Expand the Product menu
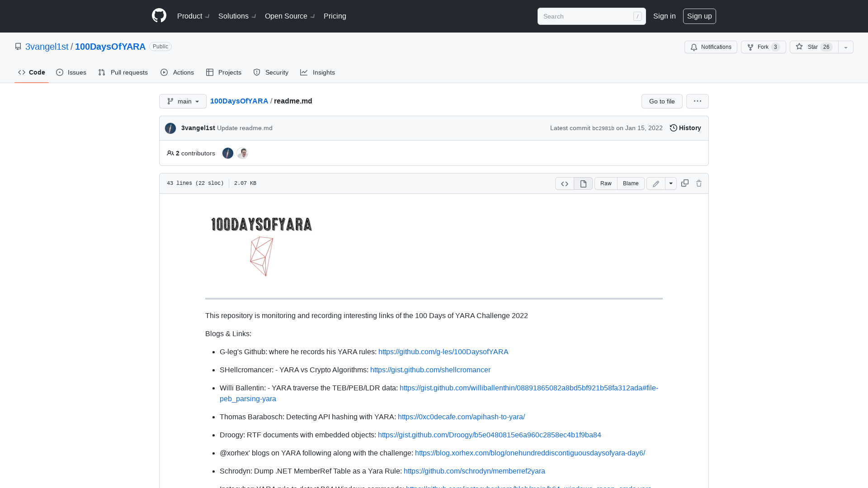The height and width of the screenshot is (488, 868). coord(193,16)
